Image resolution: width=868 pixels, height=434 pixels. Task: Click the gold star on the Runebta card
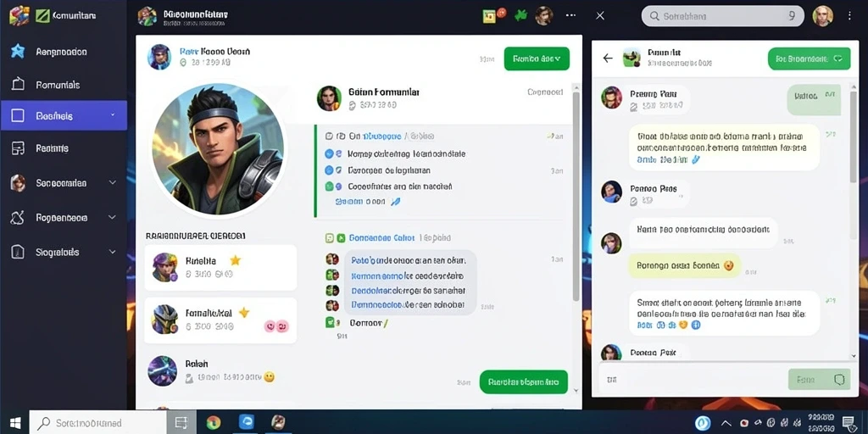click(x=235, y=259)
